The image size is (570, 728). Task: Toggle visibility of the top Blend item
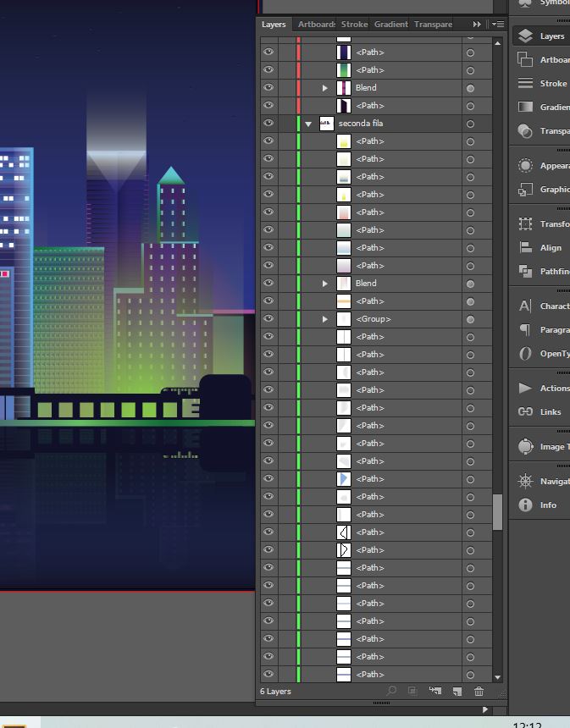[268, 88]
